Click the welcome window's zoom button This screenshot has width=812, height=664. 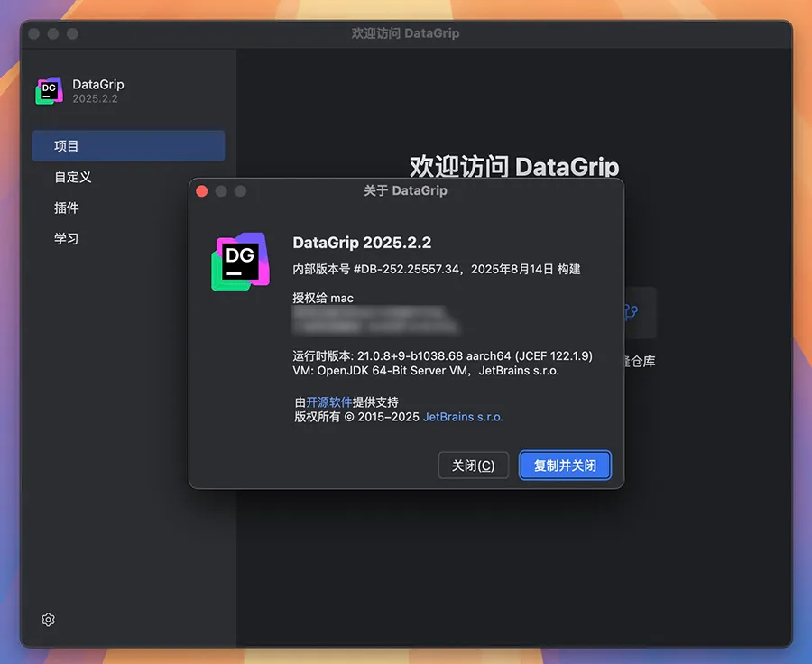[72, 33]
